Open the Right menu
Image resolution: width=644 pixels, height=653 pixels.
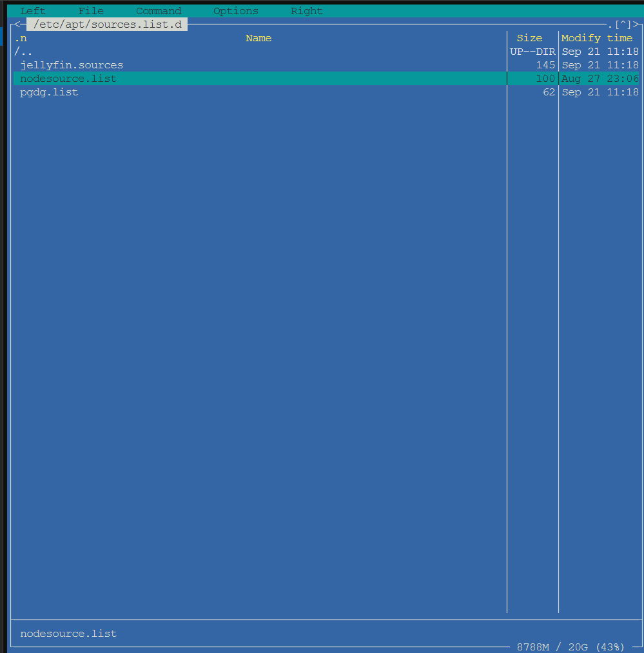click(307, 11)
